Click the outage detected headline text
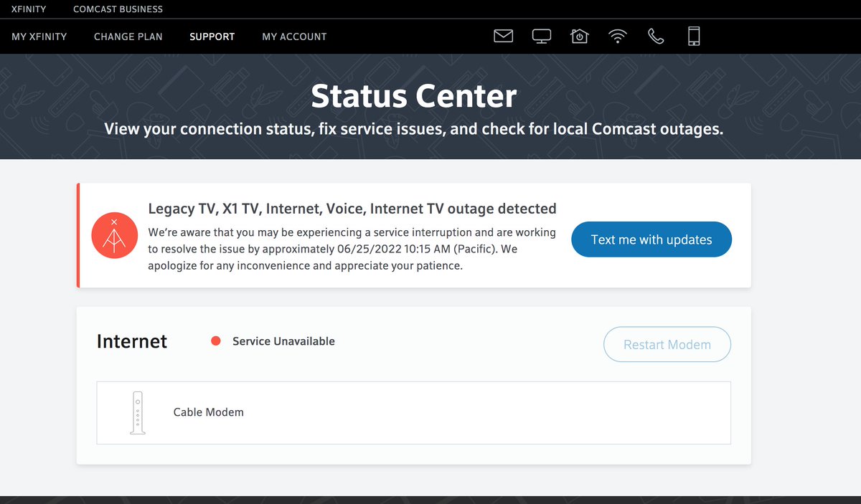This screenshot has width=861, height=504. [352, 209]
